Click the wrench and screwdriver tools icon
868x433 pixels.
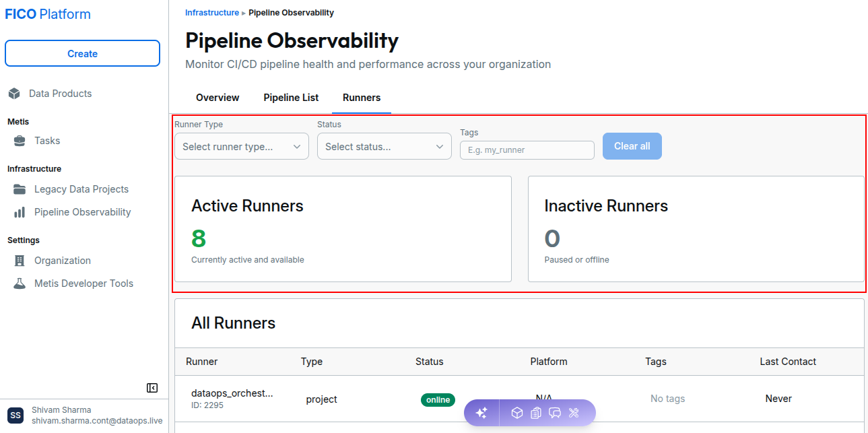pyautogui.click(x=574, y=413)
